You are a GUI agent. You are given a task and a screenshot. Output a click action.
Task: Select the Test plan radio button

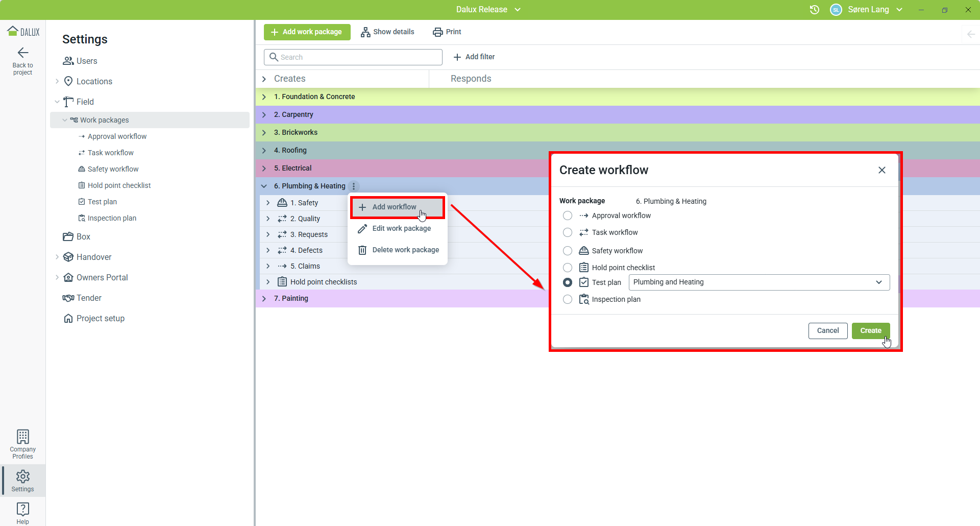568,282
